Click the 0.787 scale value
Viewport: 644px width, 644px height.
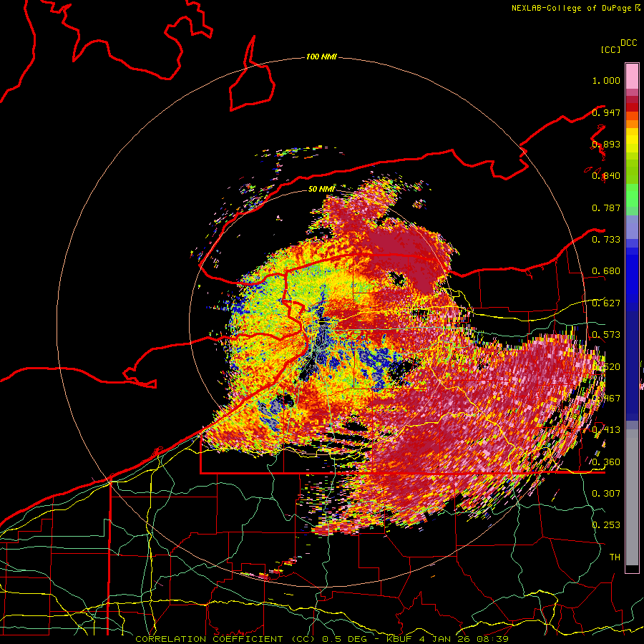(606, 208)
